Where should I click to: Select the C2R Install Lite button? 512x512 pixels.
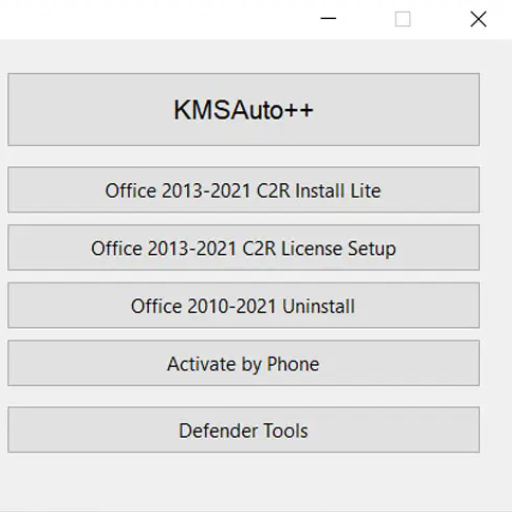(244, 190)
